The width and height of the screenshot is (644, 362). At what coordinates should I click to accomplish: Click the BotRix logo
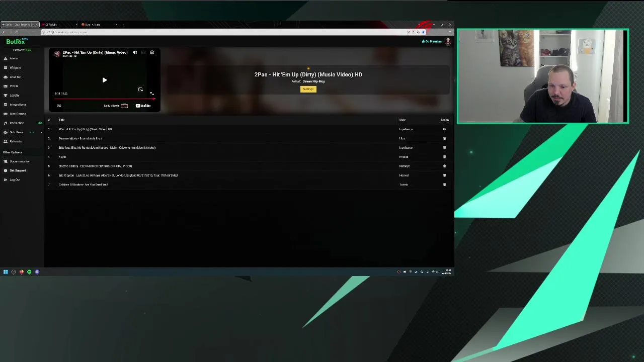[x=16, y=42]
